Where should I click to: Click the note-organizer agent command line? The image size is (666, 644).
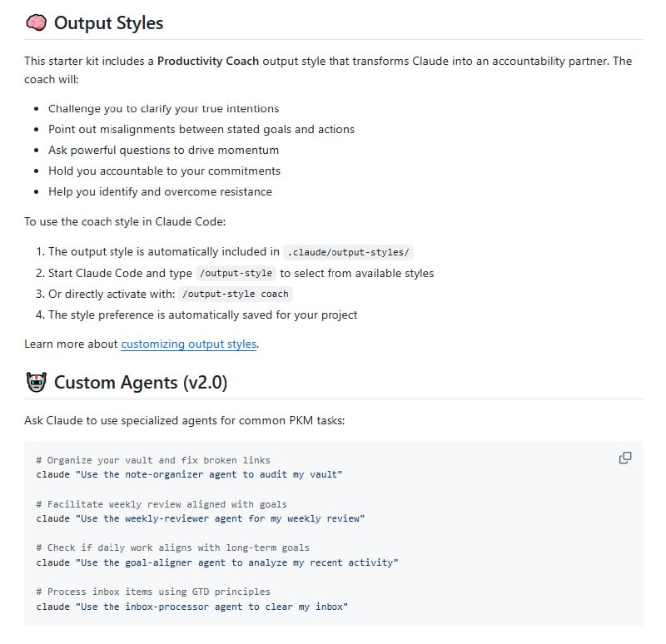click(x=189, y=474)
